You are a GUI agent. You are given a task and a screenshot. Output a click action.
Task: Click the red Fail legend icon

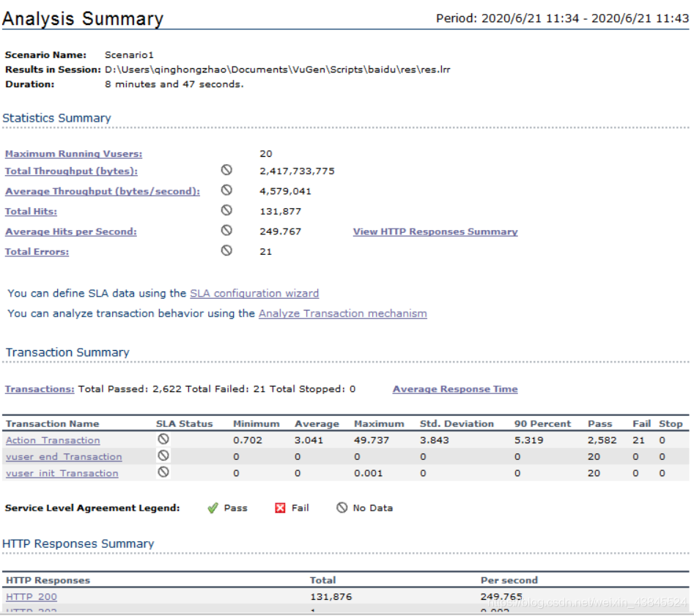(x=280, y=508)
